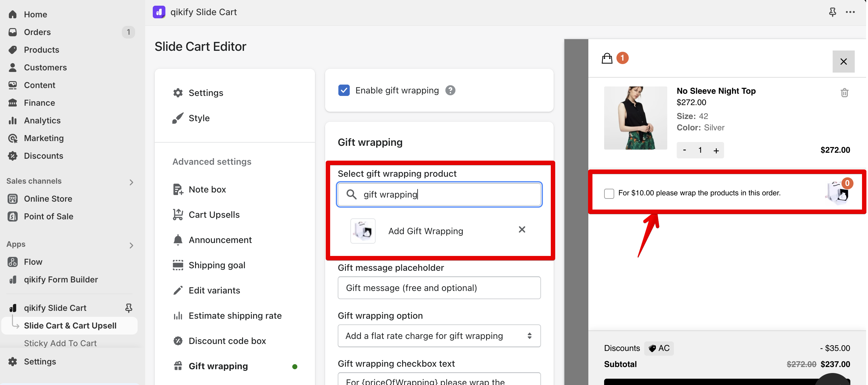Check the wrap products for $10.00 checkbox
868x385 pixels.
(x=609, y=193)
